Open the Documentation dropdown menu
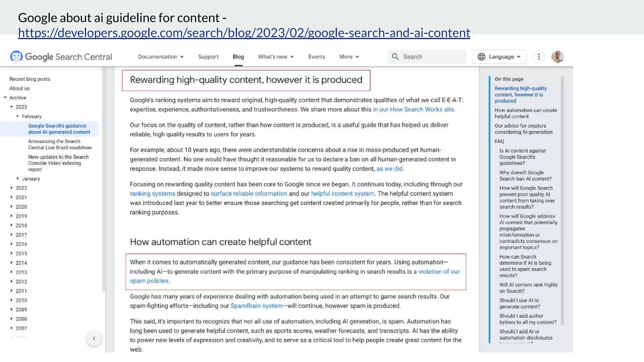 click(161, 57)
